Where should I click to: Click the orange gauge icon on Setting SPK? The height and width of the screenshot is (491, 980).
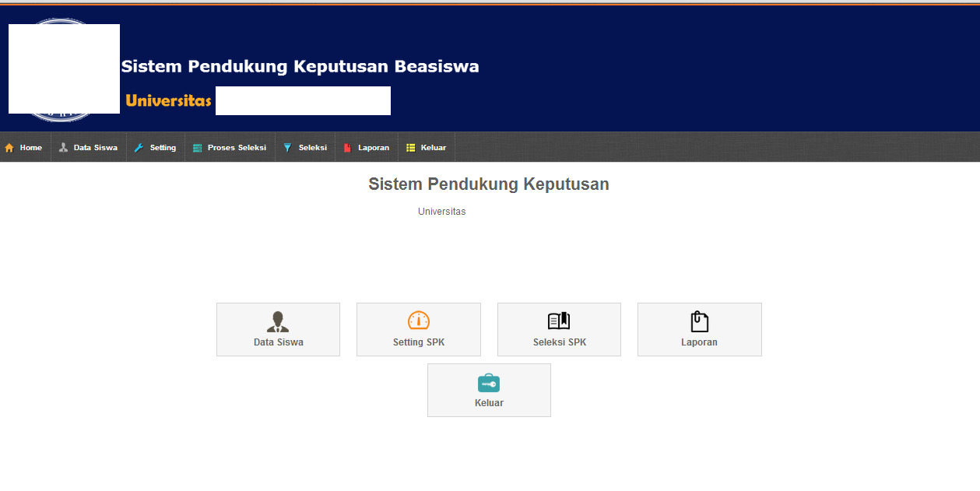[x=419, y=321]
